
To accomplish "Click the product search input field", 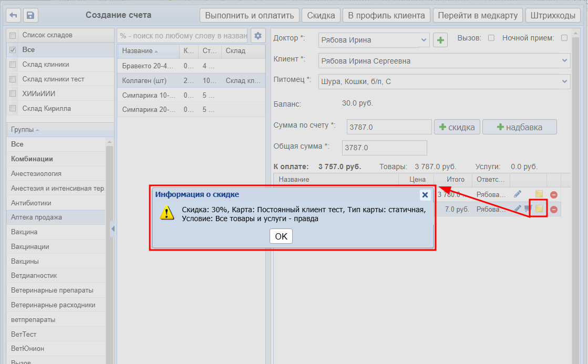I will [182, 36].
